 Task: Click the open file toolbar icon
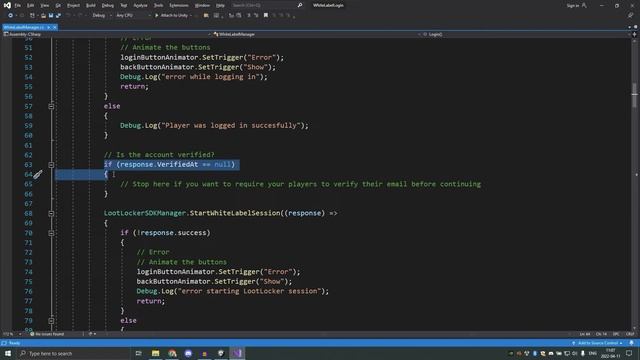click(x=43, y=16)
